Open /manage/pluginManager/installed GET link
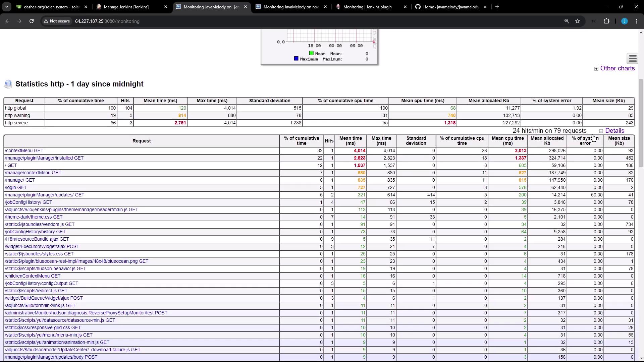 pos(44,158)
